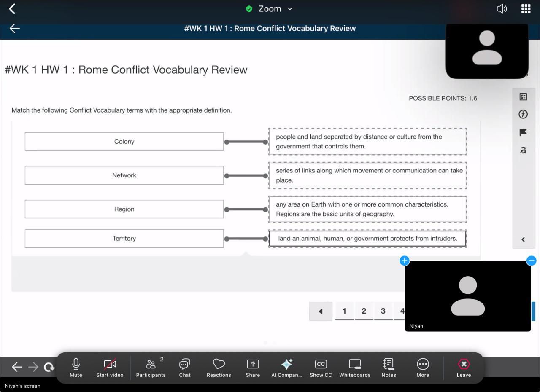The width and height of the screenshot is (540, 392).
Task: Toggle the speaker audio output icon
Action: tap(502, 9)
